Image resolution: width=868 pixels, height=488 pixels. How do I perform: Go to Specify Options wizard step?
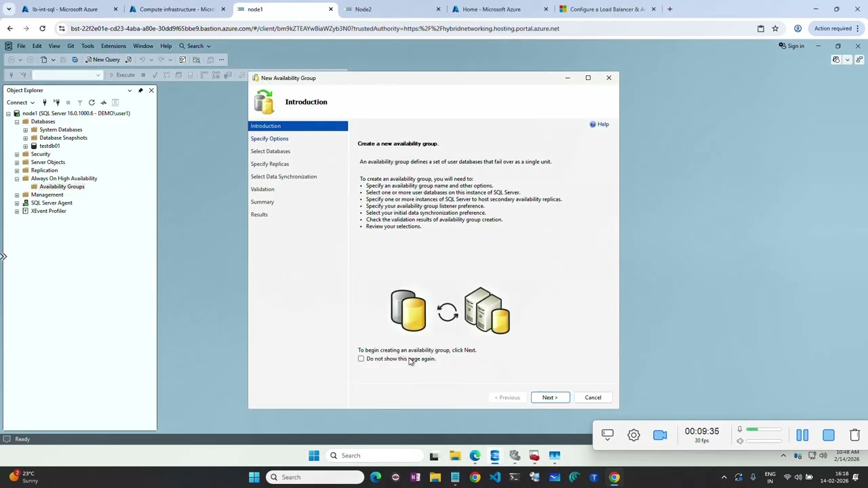269,139
